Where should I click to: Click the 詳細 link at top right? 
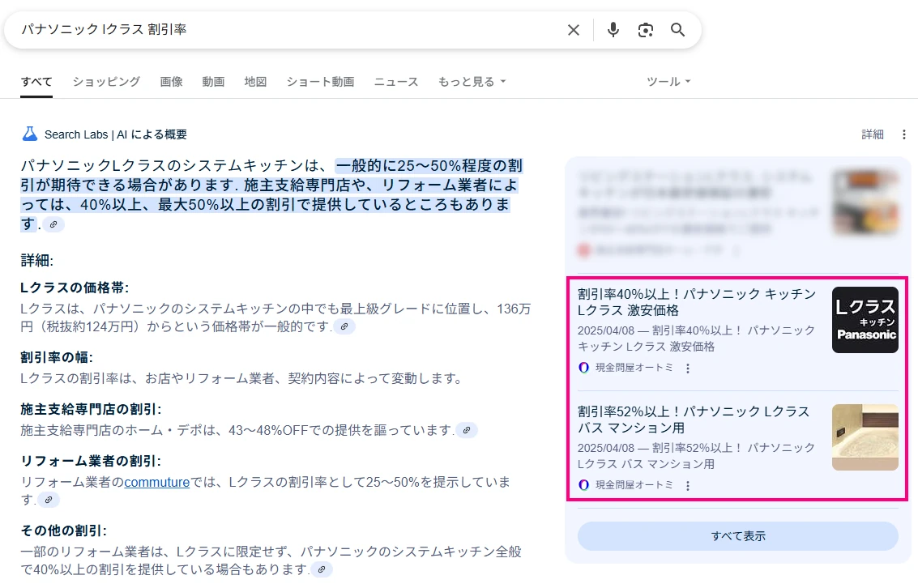pyautogui.click(x=873, y=134)
